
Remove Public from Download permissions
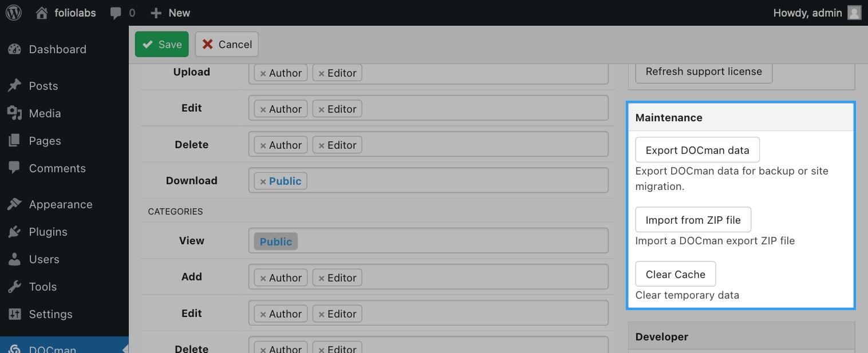(263, 182)
